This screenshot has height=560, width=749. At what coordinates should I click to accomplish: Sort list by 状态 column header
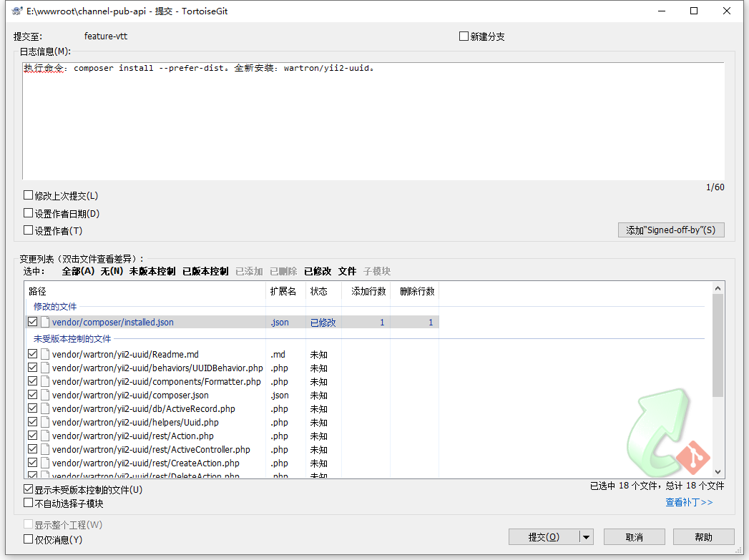pos(324,291)
